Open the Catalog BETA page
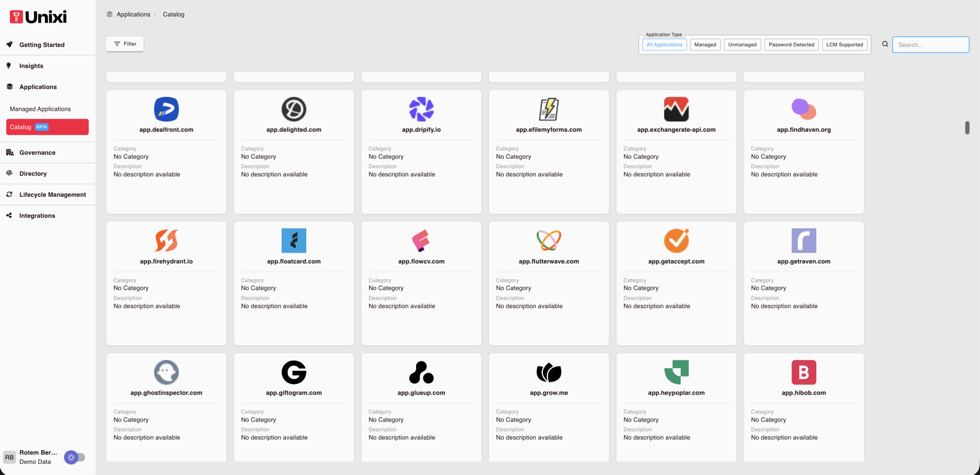 tap(48, 127)
